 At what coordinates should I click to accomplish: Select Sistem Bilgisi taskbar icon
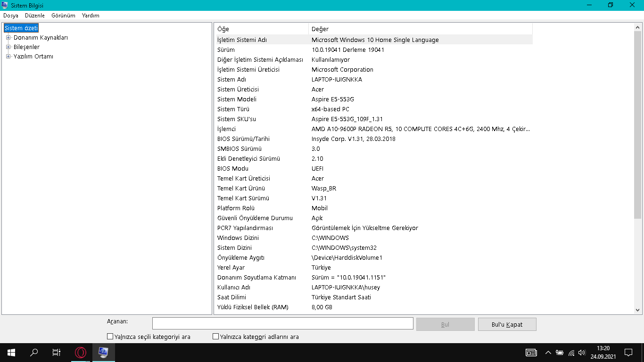[103, 353]
